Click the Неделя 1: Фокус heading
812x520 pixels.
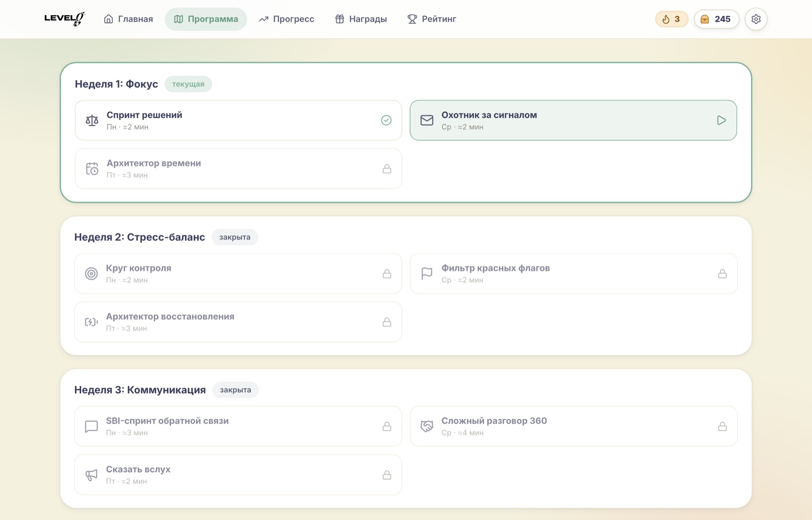click(x=116, y=84)
